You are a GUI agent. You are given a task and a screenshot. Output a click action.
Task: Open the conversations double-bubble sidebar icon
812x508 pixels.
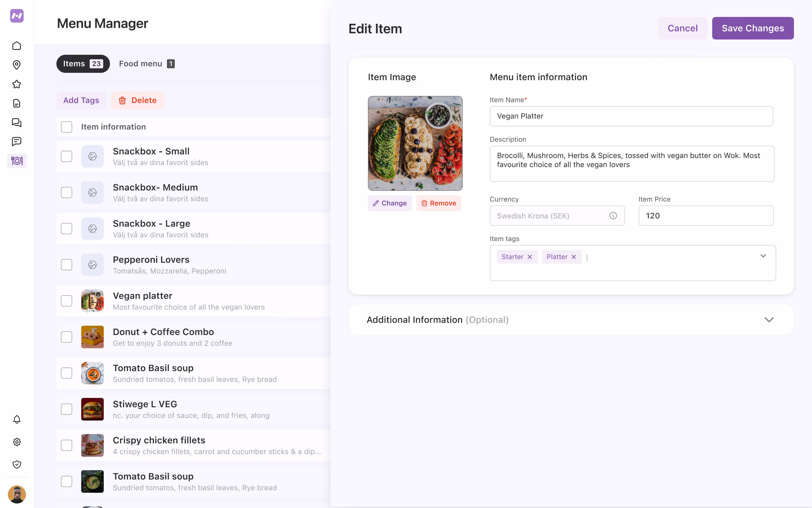coord(17,122)
